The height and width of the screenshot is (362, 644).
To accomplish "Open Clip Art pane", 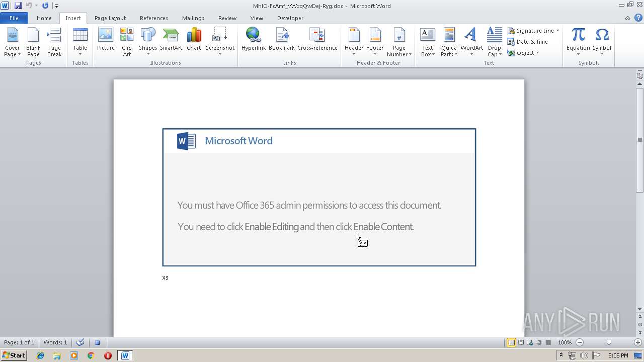I will tap(127, 43).
